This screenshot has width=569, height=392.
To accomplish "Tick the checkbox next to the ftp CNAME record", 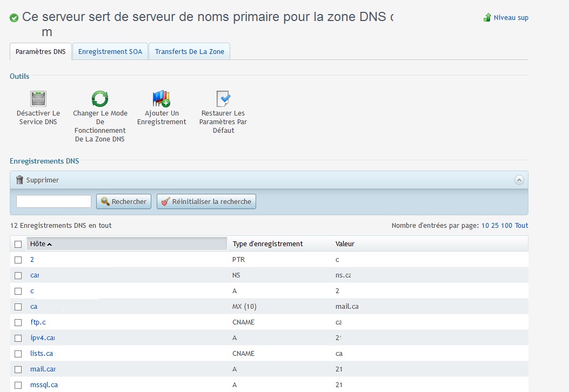I will pyautogui.click(x=18, y=322).
